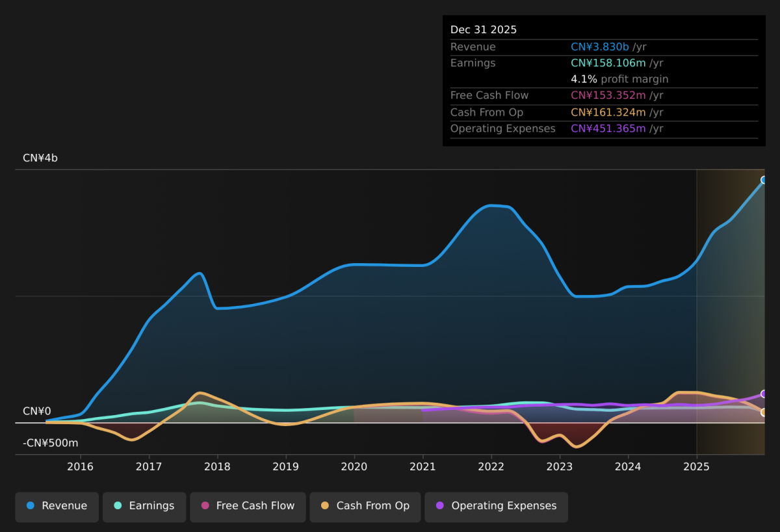The width and height of the screenshot is (780, 532).
Task: Select the 2022 x-axis label
Action: (491, 466)
